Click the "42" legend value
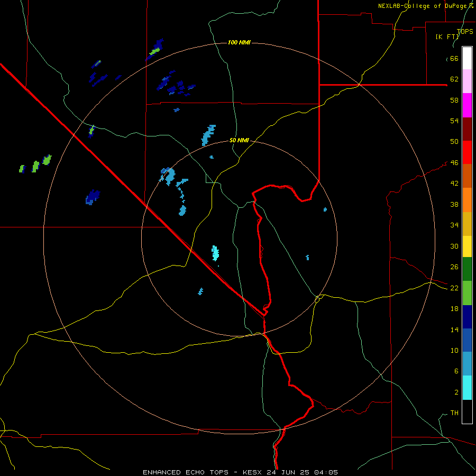This screenshot has width=476, height=476. (x=454, y=184)
